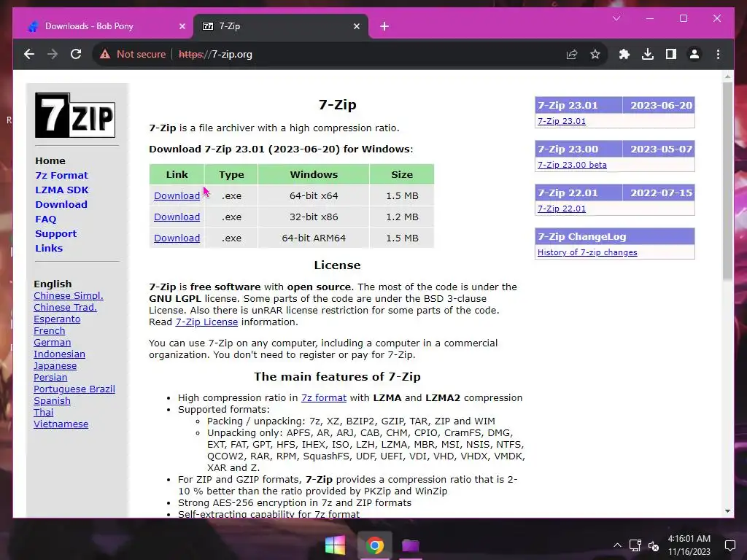The image size is (747, 560).
Task: Close the 7-Zip tab
Action: [x=356, y=27]
